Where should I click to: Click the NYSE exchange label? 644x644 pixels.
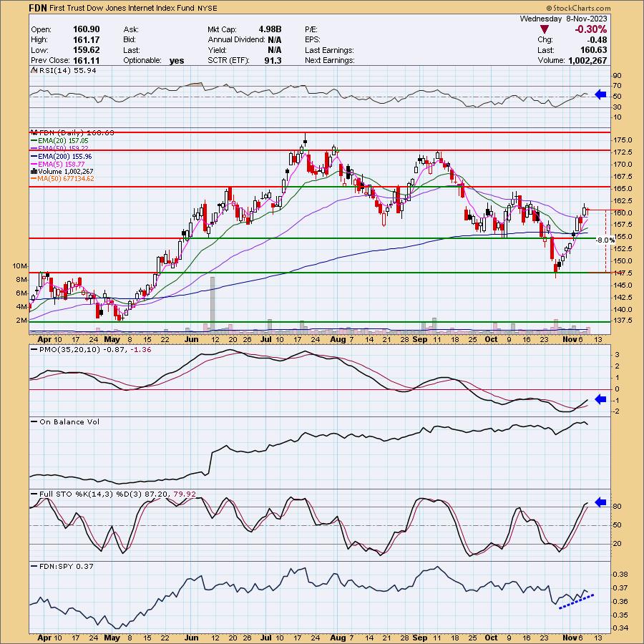point(207,8)
